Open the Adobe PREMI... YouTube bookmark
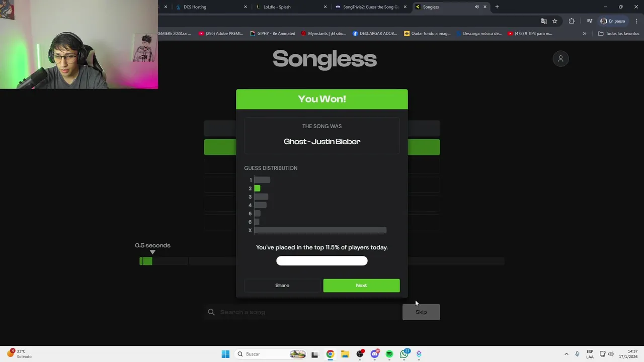Image resolution: width=644 pixels, height=362 pixels. coord(221,34)
